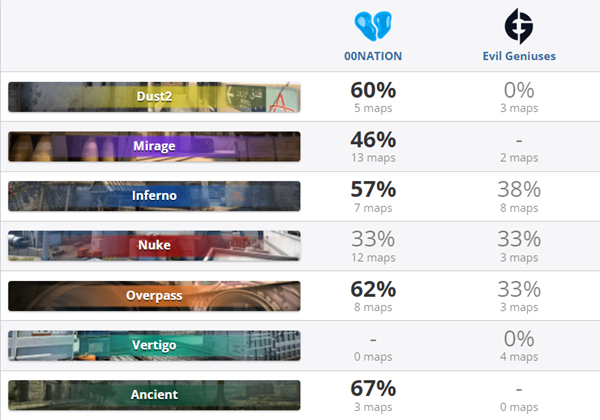Select the Mirage map banner
600x420 pixels.
[154, 147]
